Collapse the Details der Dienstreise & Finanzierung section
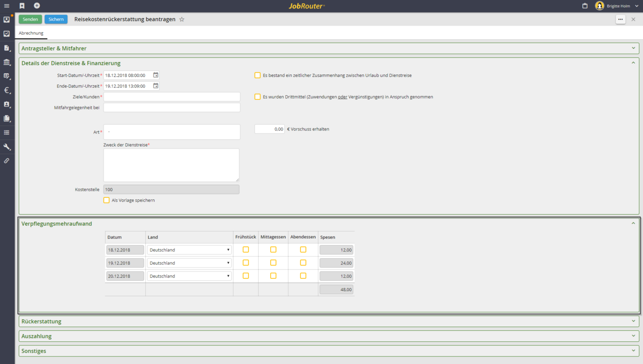Screen dimensions: 643x364 click(633, 63)
